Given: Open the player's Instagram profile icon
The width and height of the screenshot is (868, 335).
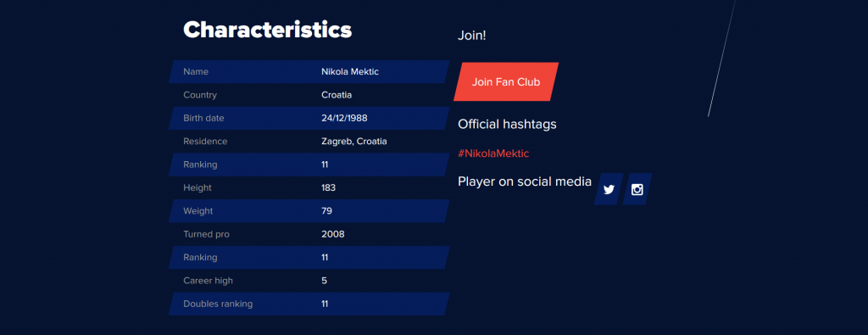Looking at the screenshot, I should click(x=637, y=189).
